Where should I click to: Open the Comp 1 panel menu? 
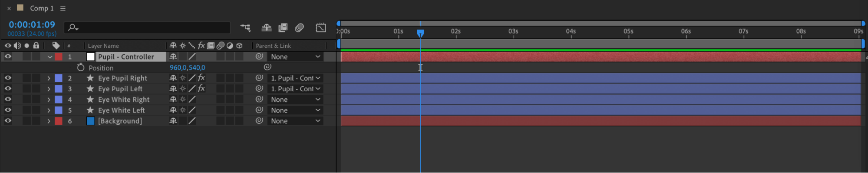[63, 8]
